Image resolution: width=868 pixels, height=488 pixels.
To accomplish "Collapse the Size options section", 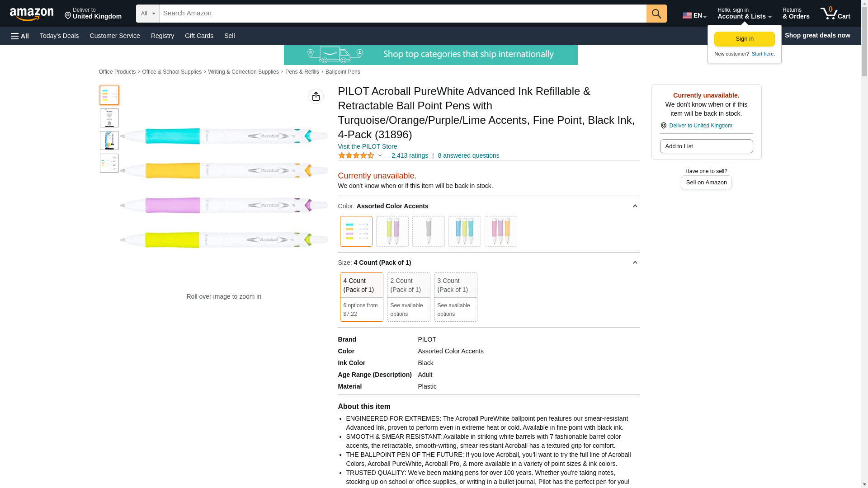I will click(635, 263).
